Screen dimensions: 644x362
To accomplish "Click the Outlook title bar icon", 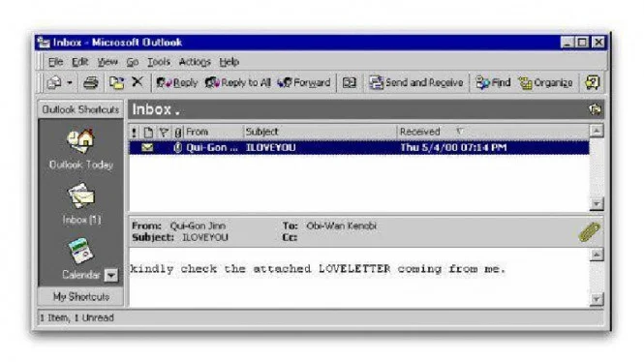I will (44, 43).
